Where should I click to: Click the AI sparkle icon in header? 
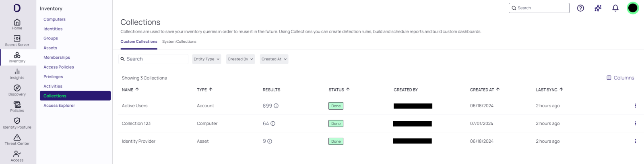pyautogui.click(x=598, y=8)
